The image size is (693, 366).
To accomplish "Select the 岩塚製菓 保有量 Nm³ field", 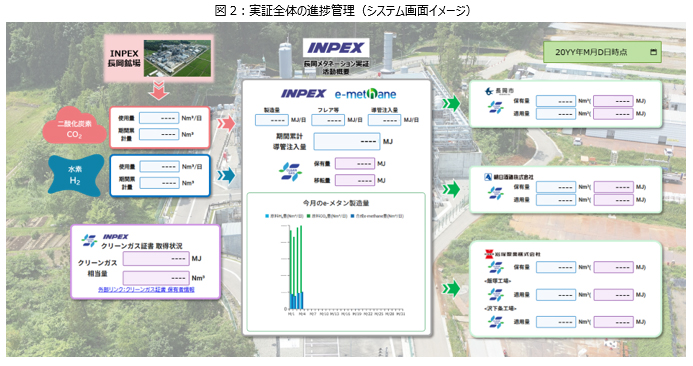I will click(556, 267).
